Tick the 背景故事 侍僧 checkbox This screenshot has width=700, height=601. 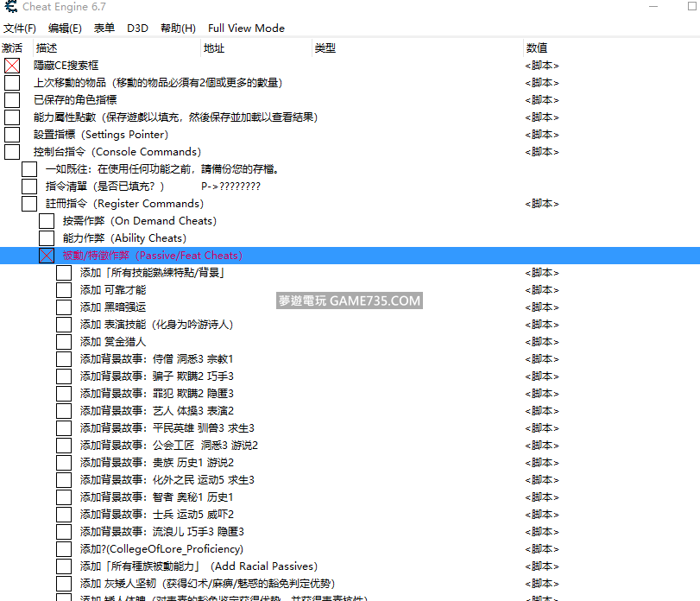pyautogui.click(x=64, y=359)
